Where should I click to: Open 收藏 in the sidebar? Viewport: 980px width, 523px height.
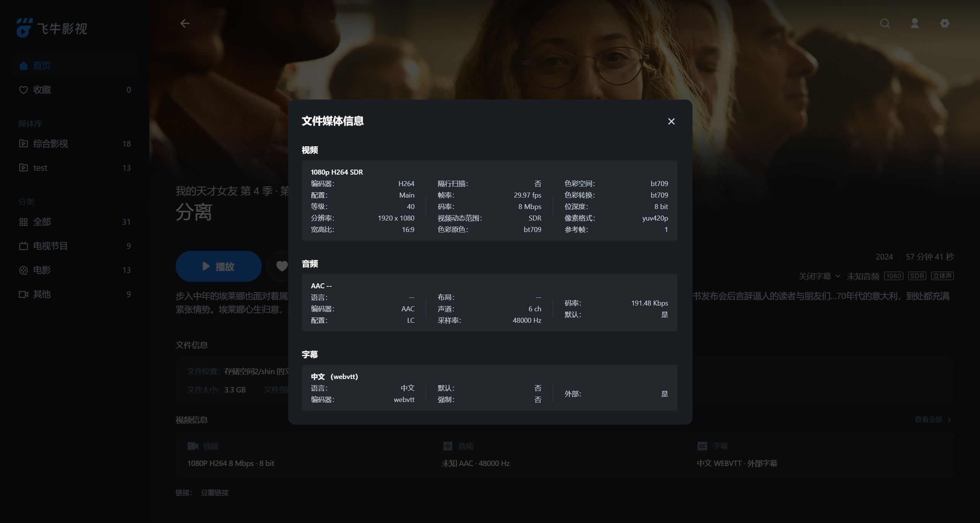click(x=74, y=90)
